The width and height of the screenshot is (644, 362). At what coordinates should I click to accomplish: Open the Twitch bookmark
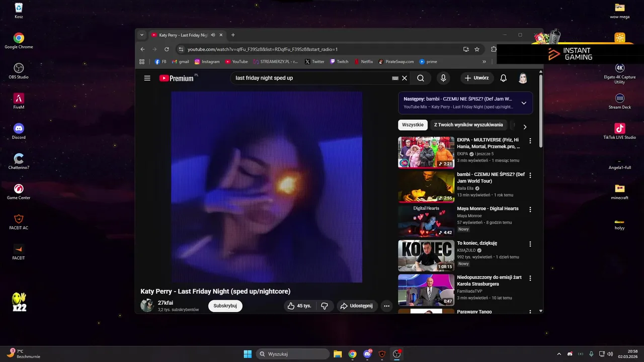click(x=339, y=62)
